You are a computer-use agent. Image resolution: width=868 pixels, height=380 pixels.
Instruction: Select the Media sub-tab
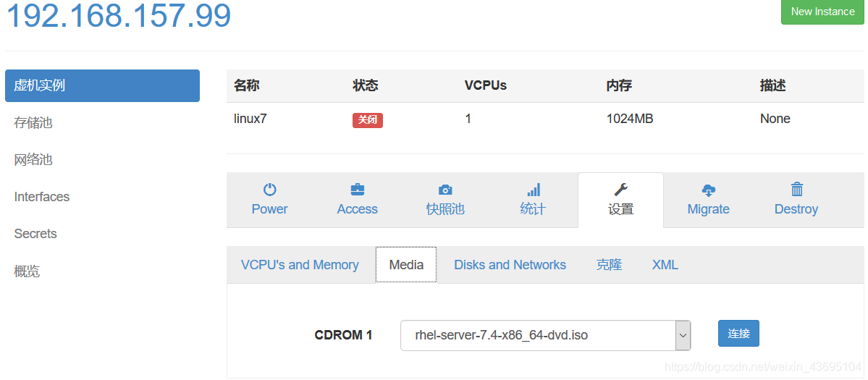[406, 265]
